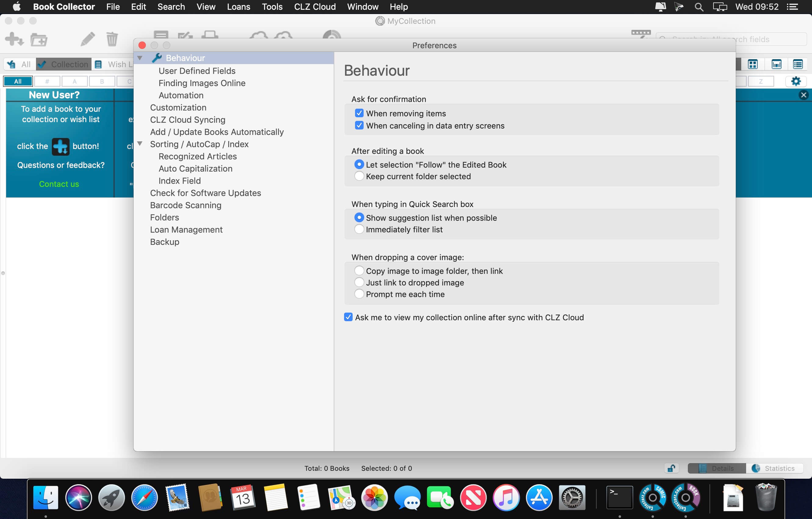The width and height of the screenshot is (812, 519).
Task: Open the CLZ Cloud menu
Action: click(x=314, y=7)
